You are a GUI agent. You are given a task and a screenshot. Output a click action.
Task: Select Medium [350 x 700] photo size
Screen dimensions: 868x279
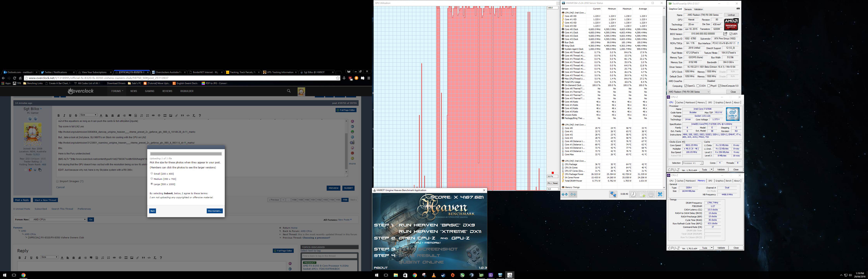152,179
